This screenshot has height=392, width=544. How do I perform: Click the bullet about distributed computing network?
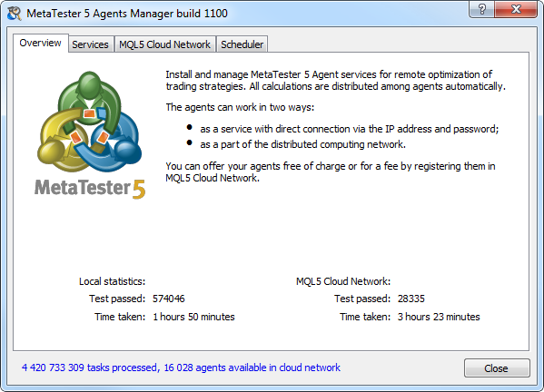[302, 144]
